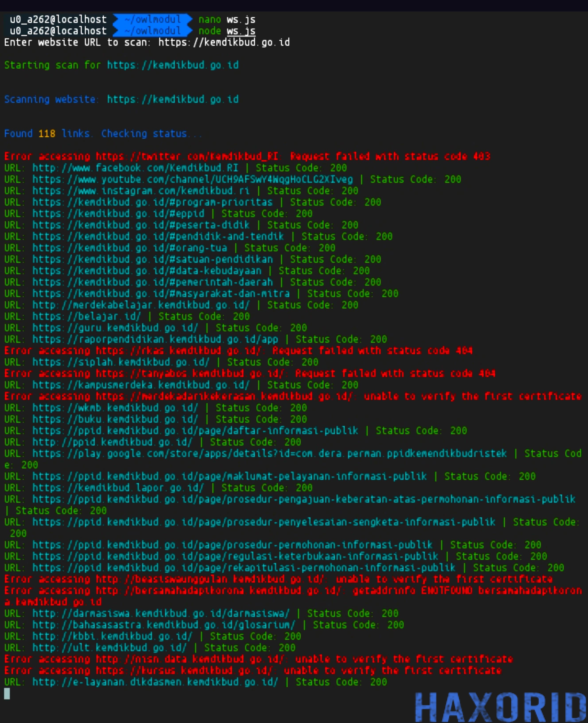588x723 pixels.
Task: Open the youtube.com channel URL
Action: [192, 180]
